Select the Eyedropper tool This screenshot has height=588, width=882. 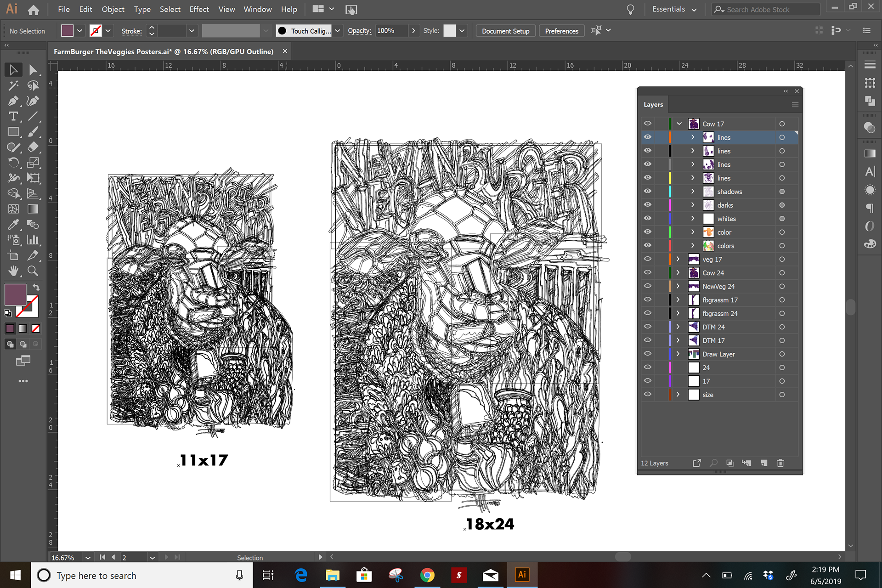pos(13,225)
